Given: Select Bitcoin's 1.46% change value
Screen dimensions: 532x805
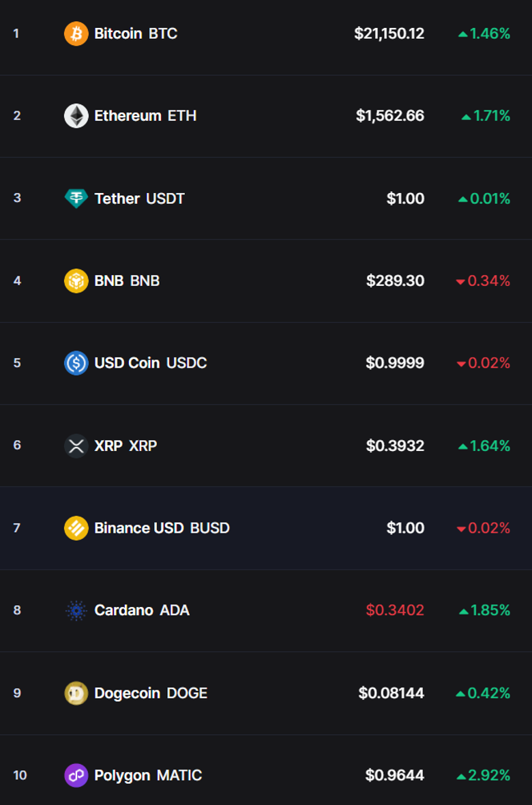Looking at the screenshot, I should tap(486, 32).
